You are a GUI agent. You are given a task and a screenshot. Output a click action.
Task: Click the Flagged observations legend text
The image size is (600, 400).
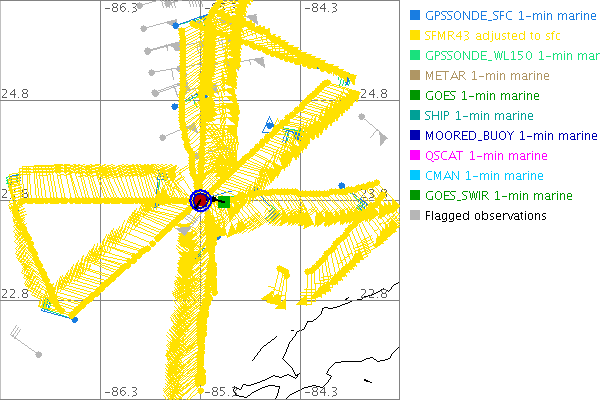coord(485,215)
